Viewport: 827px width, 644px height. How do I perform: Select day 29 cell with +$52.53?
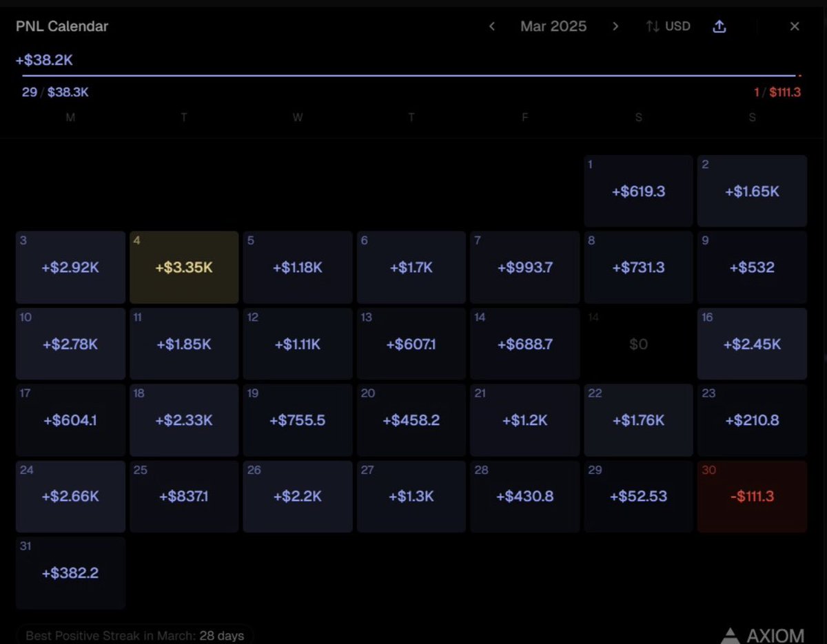[638, 497]
